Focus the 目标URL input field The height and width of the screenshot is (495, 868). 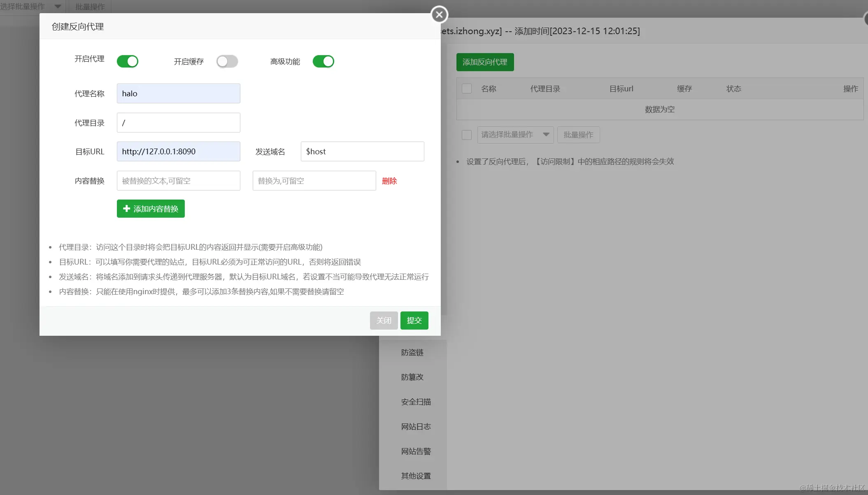(x=178, y=151)
